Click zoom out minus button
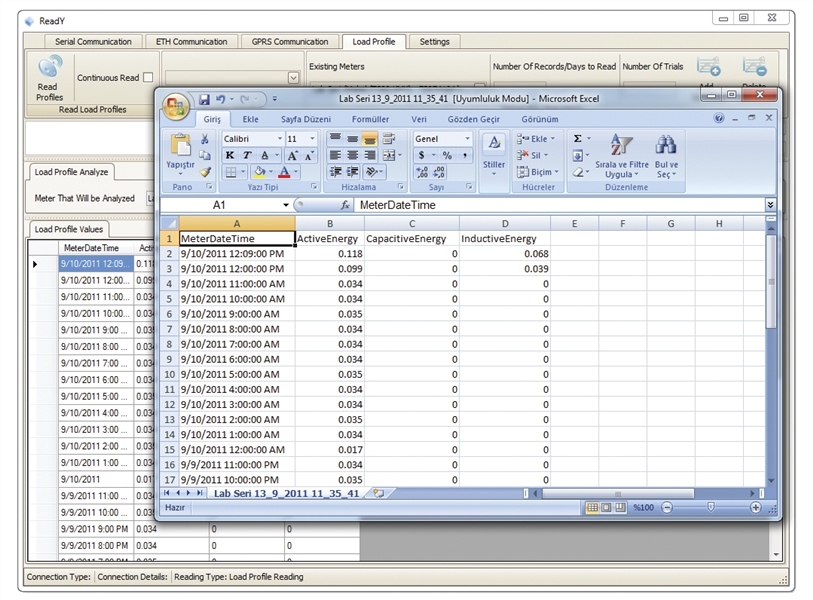813x600 pixels. coord(667,508)
